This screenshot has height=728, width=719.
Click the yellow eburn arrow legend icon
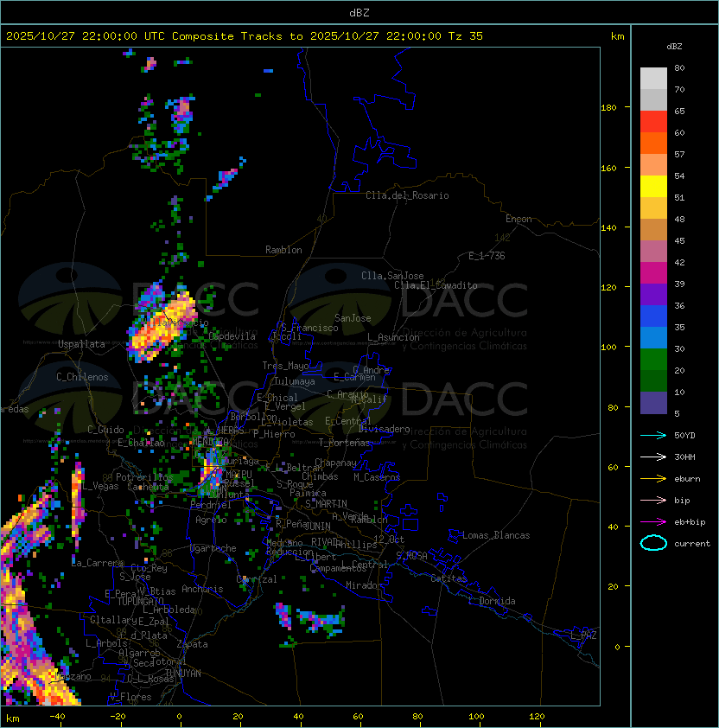point(653,479)
